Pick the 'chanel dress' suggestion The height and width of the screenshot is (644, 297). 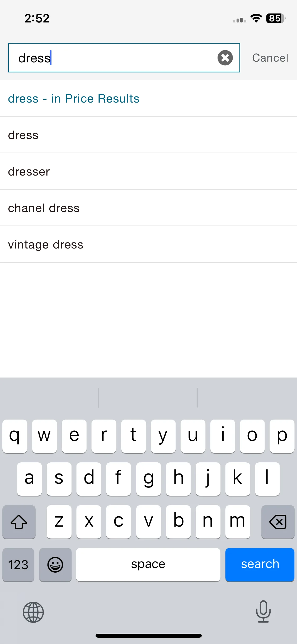click(148, 208)
